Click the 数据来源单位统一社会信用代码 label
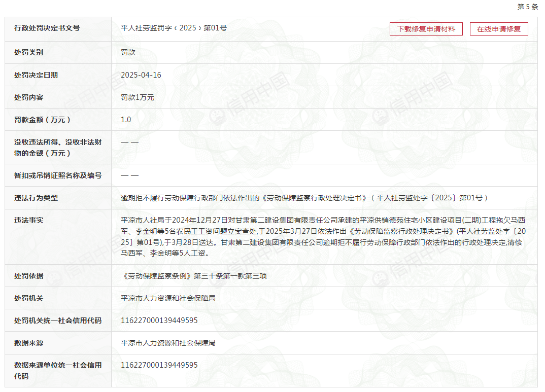The width and height of the screenshot is (545, 392). [x=58, y=371]
